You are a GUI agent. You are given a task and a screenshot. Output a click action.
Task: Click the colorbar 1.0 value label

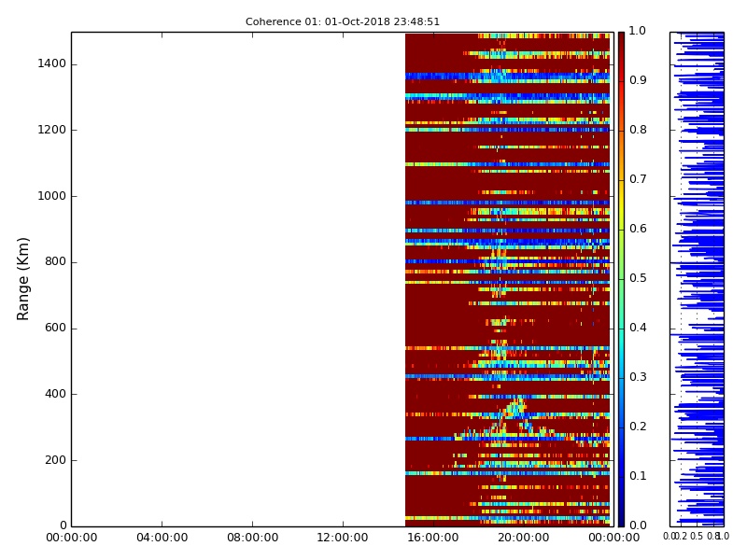tap(638, 31)
